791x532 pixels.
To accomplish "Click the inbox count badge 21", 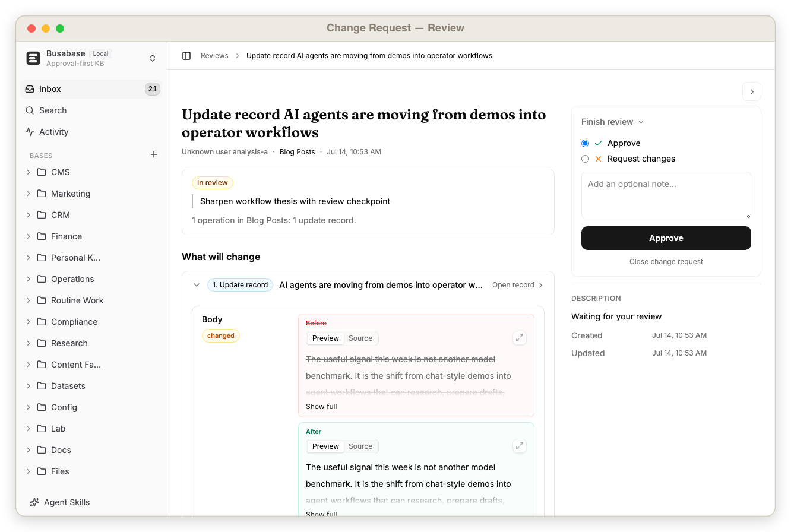I will pyautogui.click(x=153, y=89).
